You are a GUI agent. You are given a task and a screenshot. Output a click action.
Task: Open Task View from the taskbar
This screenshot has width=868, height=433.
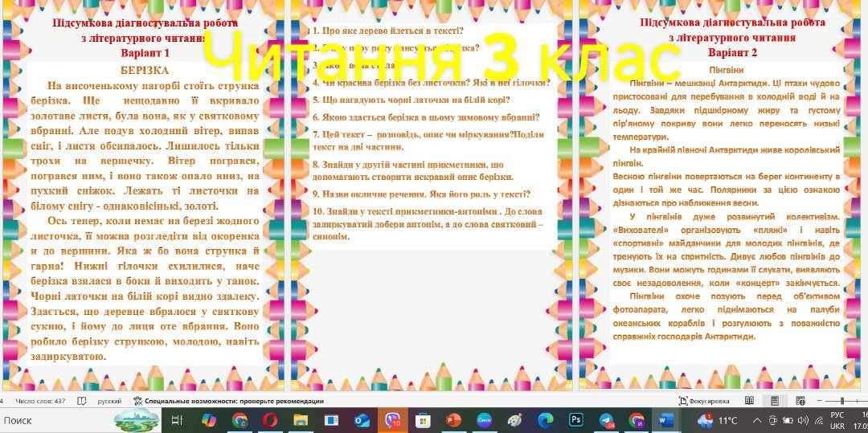point(178,420)
